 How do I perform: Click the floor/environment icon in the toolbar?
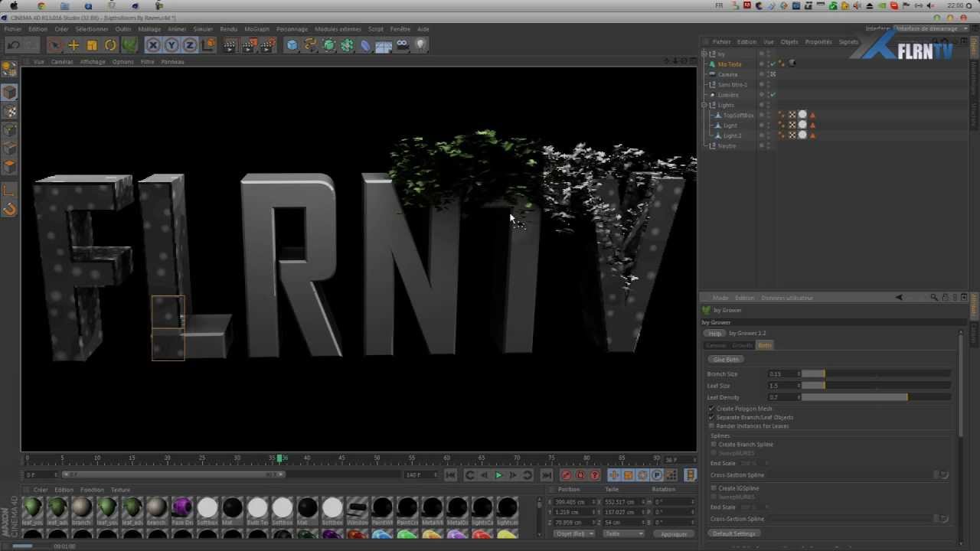pos(384,45)
